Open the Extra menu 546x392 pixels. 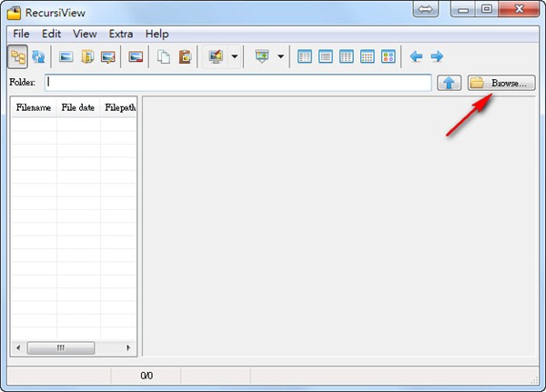(x=121, y=34)
